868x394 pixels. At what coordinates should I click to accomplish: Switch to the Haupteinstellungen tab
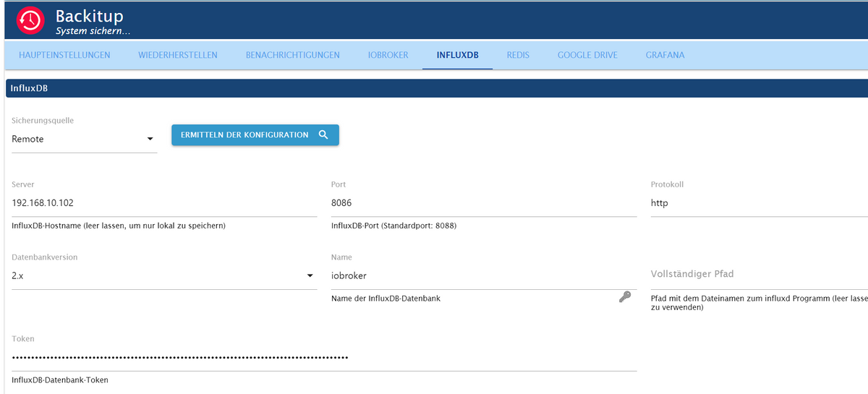64,55
